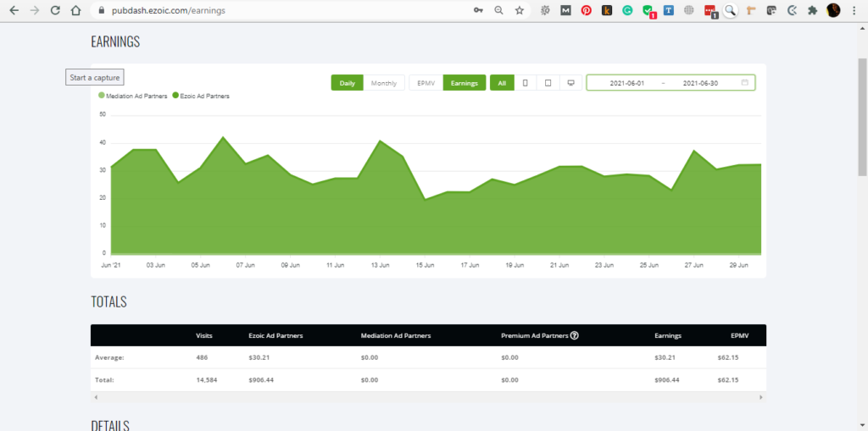Filter earnings by mobile phone device

[526, 83]
